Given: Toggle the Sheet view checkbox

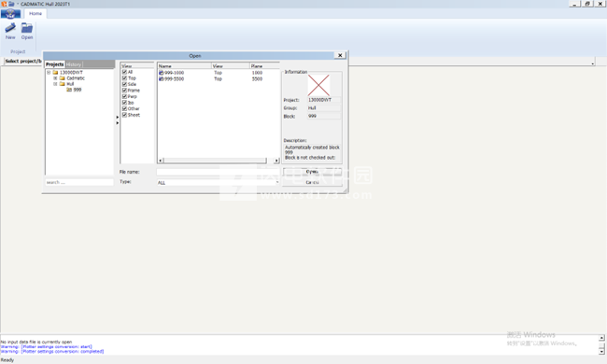Looking at the screenshot, I should pos(124,115).
